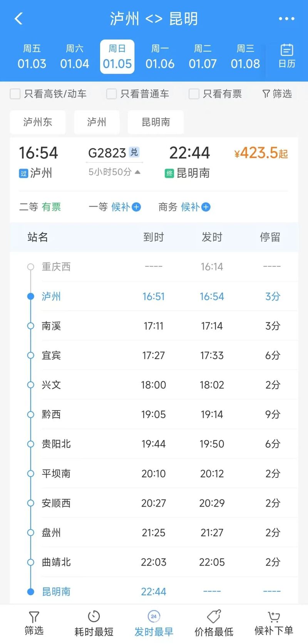Sort by lowest price tag icon
This screenshot has width=308, height=644.
(x=214, y=616)
